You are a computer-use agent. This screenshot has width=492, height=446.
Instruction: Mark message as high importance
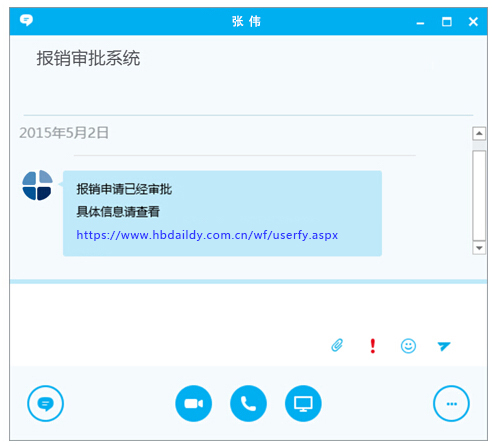373,346
